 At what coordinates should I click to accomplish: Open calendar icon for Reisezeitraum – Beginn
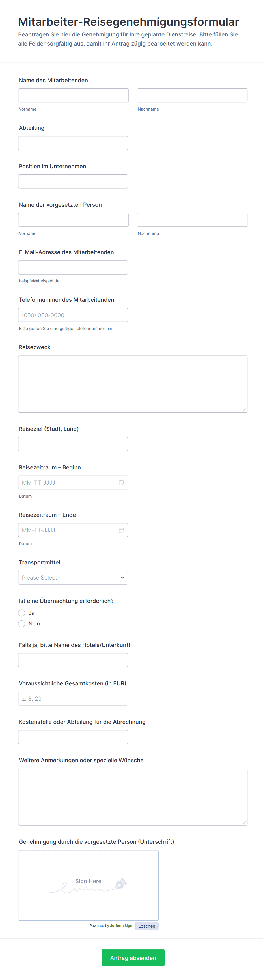(x=121, y=482)
